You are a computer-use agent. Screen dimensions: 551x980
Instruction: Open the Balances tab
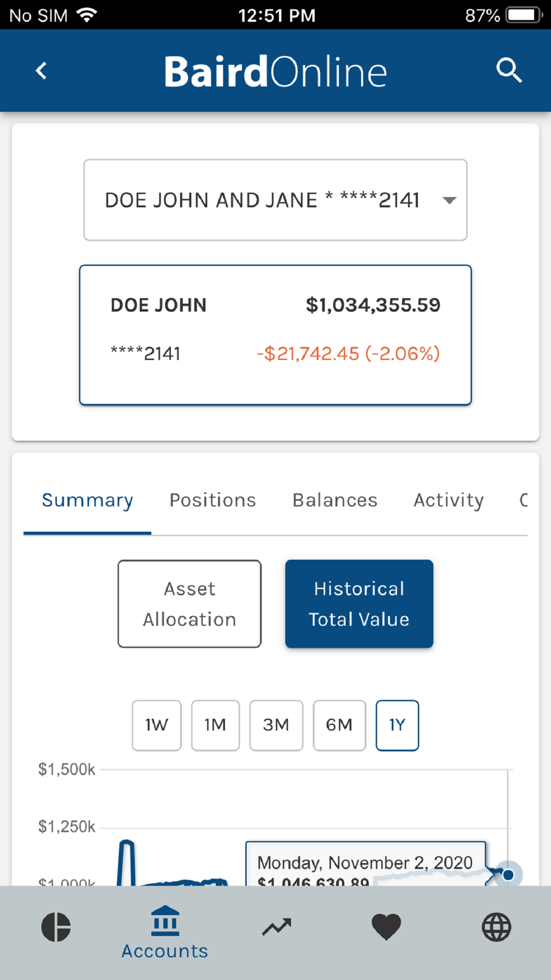[x=335, y=500]
